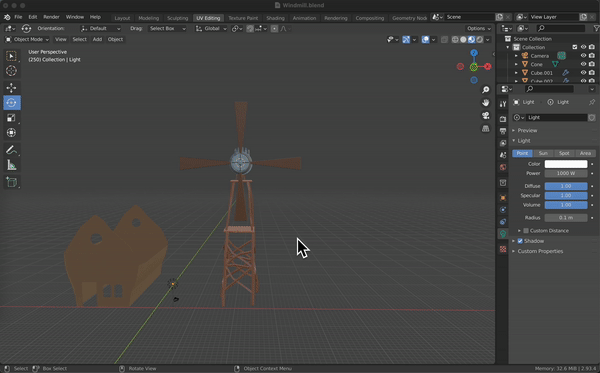Choose the Move tool
This screenshot has width=600, height=373.
point(11,88)
